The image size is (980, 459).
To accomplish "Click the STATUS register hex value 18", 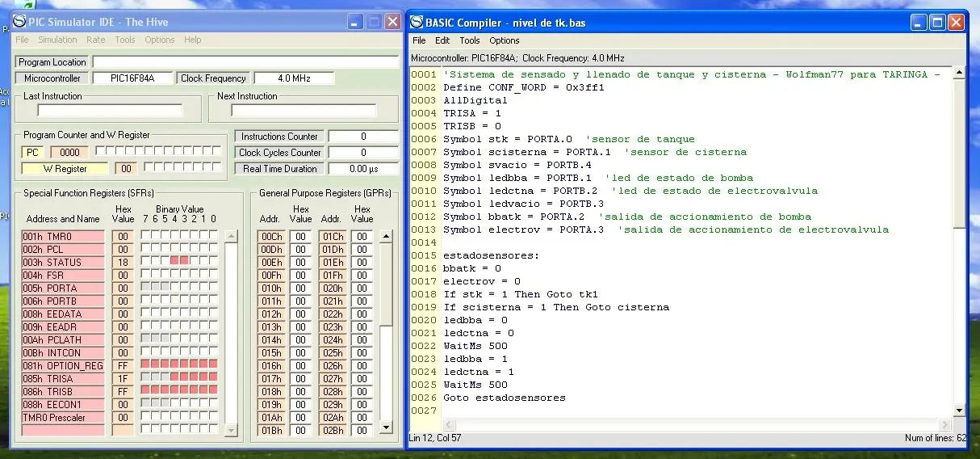I will point(123,262).
